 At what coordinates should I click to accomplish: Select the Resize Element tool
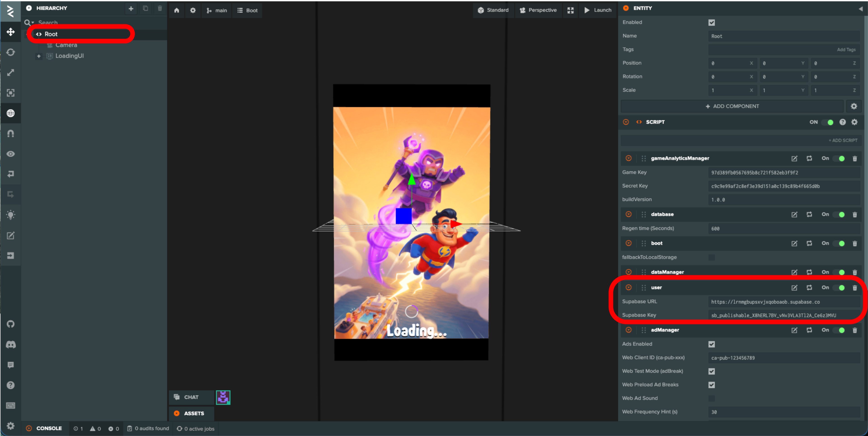point(10,93)
